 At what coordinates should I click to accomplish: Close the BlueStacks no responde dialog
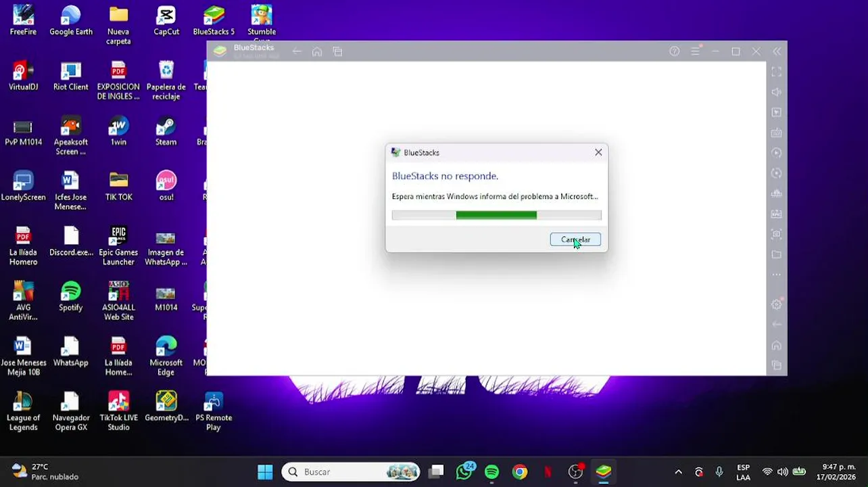[x=598, y=152]
